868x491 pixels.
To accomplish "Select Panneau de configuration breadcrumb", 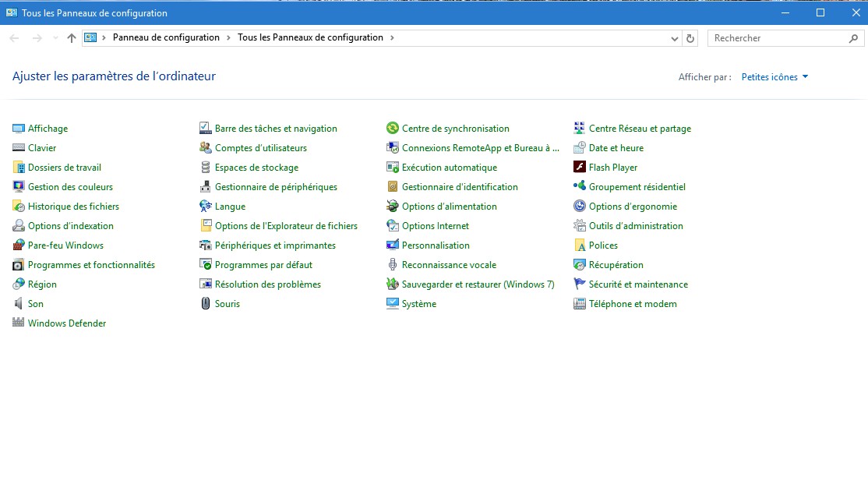I will point(166,37).
